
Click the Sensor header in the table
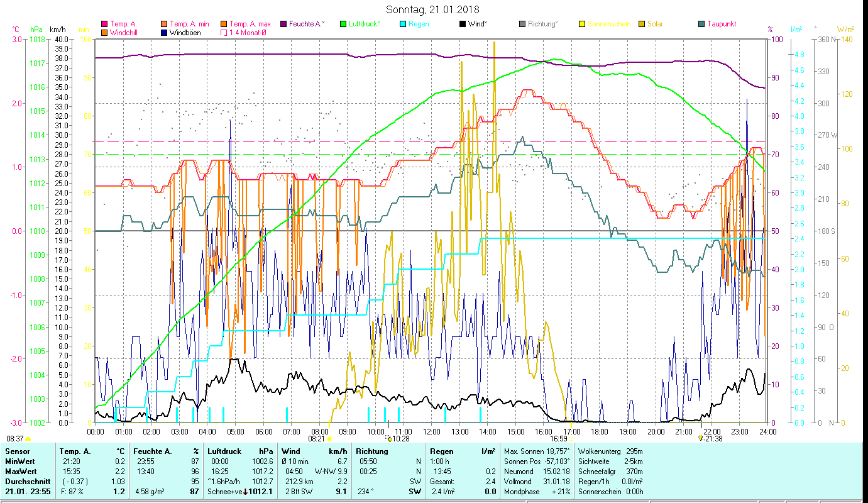(x=17, y=451)
